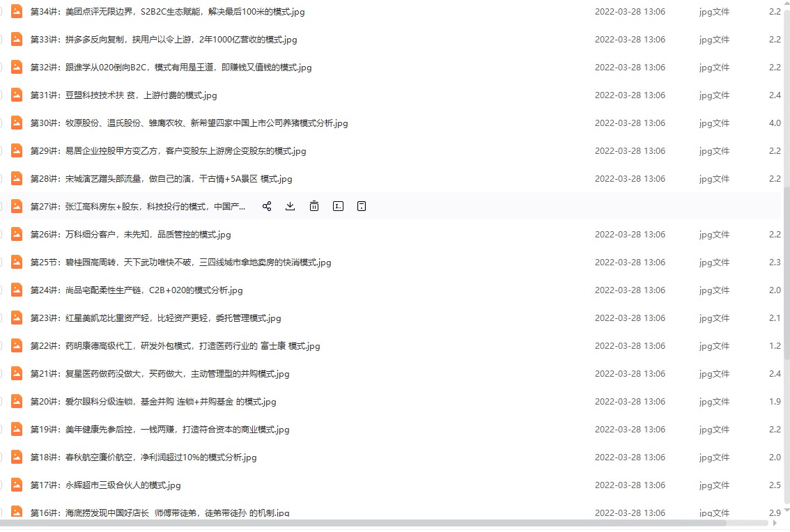Click the image icon of 第16讲 file
790x532 pixels.
(x=17, y=511)
